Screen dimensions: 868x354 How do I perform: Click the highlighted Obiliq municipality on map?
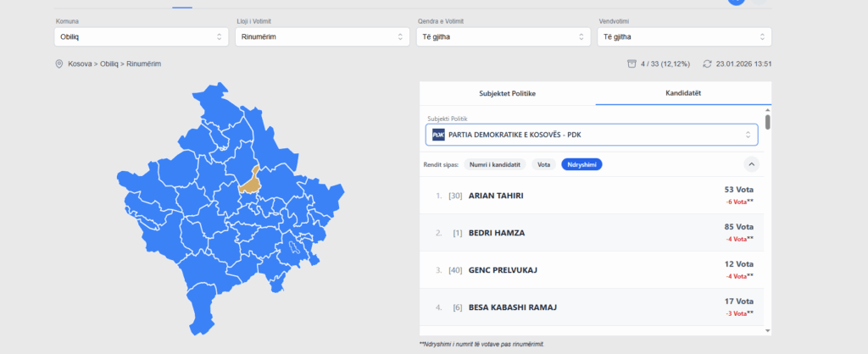[249, 181]
